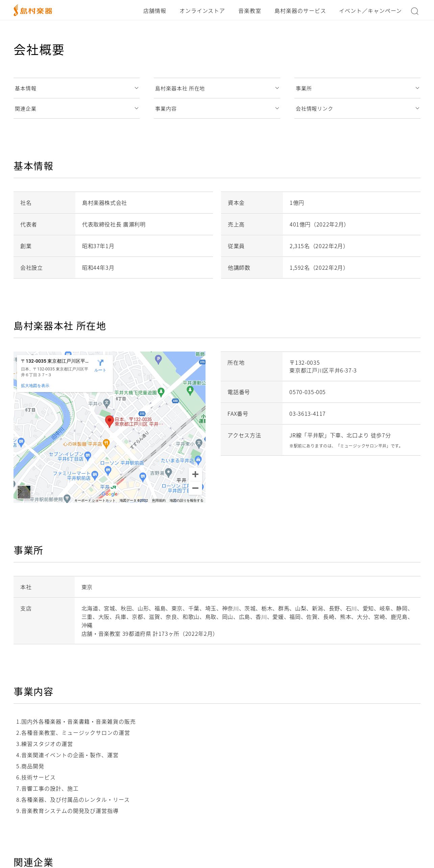Switch map to satellite view thumbnail

[24, 492]
